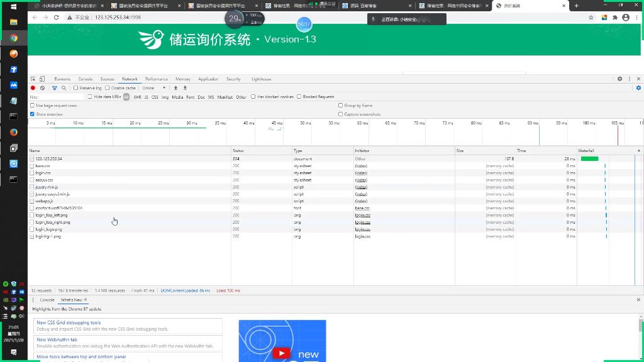Switch to the Console tab in the top bar
The width and height of the screenshot is (644, 362).
pyautogui.click(x=86, y=79)
